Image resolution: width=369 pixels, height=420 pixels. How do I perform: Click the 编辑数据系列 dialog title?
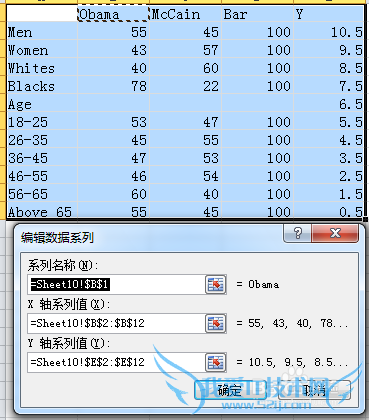(57, 238)
